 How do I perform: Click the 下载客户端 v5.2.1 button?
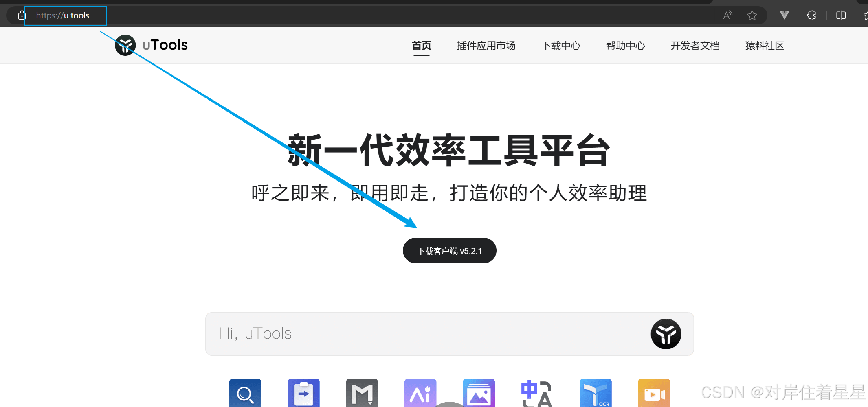point(450,251)
